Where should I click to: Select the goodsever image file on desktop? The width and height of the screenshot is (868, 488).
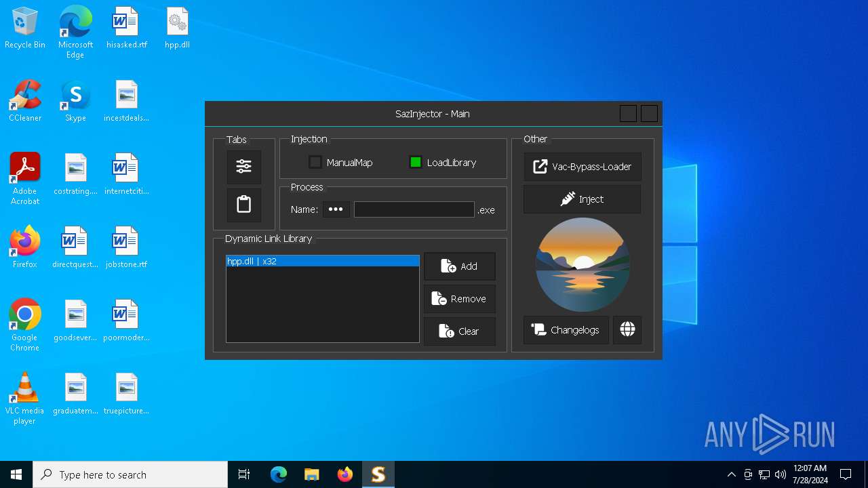coord(75,321)
